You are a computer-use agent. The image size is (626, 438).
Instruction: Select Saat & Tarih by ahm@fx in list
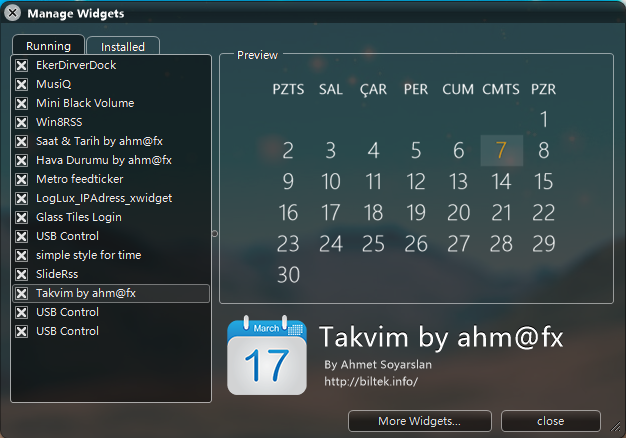pyautogui.click(x=99, y=141)
